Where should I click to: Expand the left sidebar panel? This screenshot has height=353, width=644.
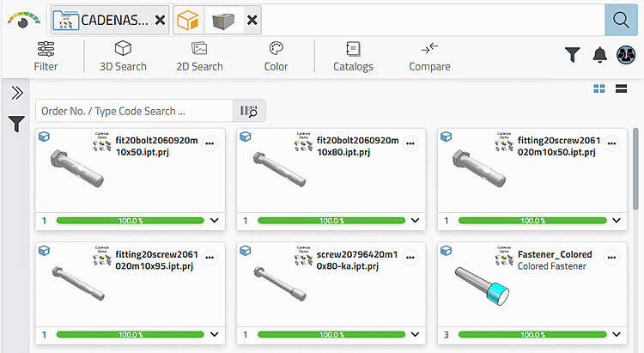[x=16, y=93]
